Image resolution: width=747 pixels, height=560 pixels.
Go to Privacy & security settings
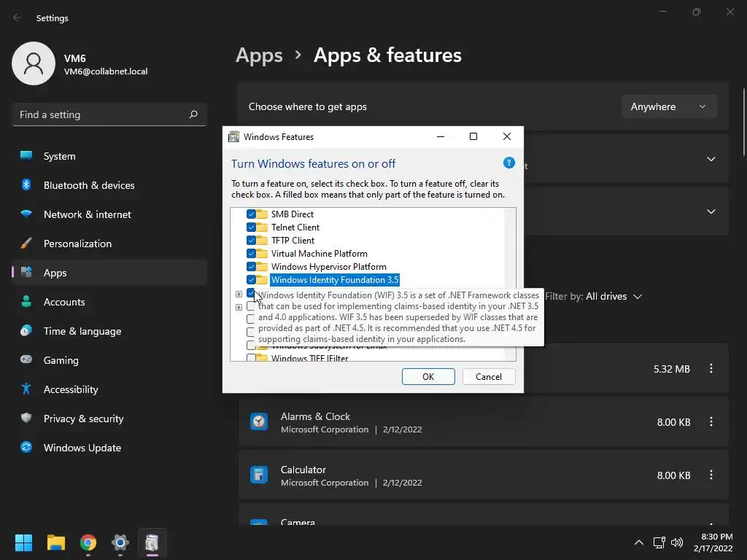(83, 419)
